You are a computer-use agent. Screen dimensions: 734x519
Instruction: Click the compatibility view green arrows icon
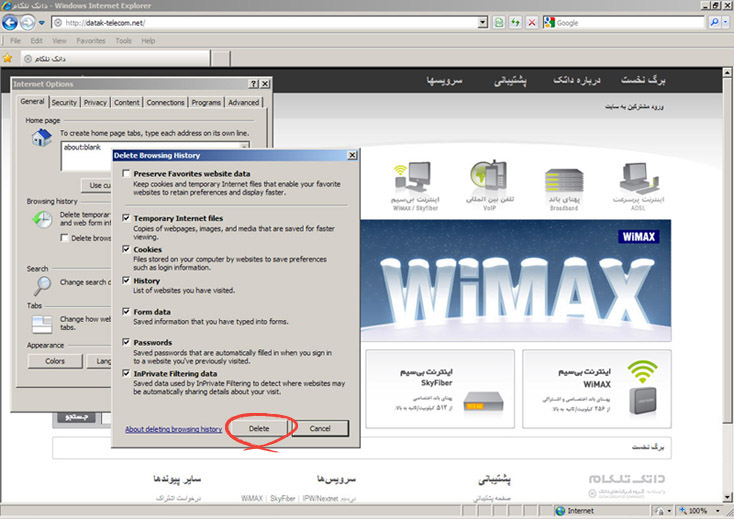click(x=515, y=22)
